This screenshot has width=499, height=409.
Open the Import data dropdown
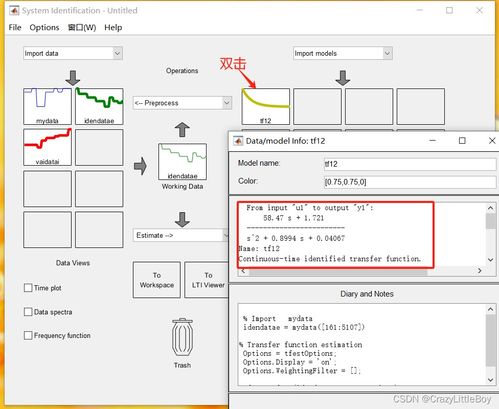pos(73,53)
